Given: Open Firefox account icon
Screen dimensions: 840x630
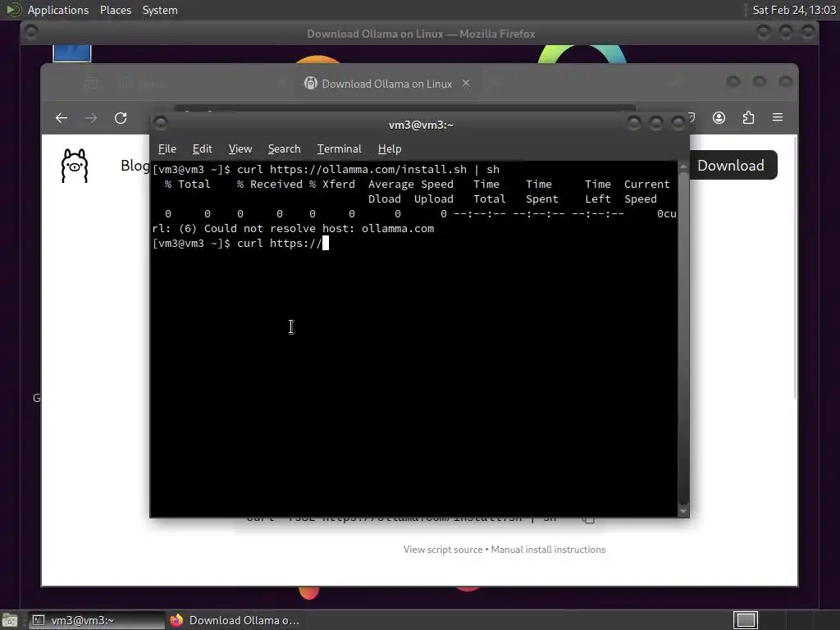Looking at the screenshot, I should coord(719,118).
